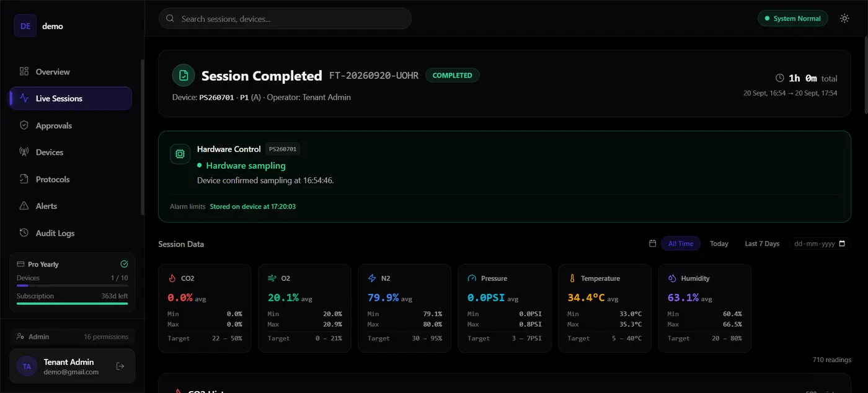Click the 0.0% CO2 average value

coord(180,298)
